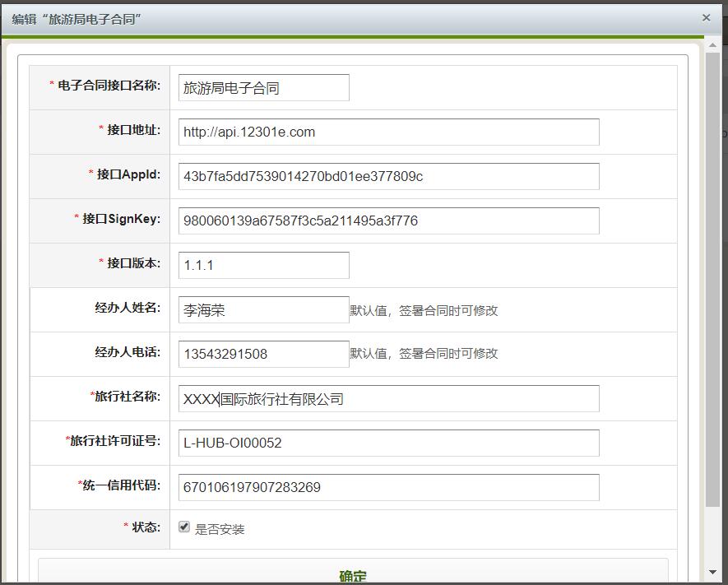Toggle the 是否安装 checkbox
This screenshot has width=728, height=585.
pyautogui.click(x=184, y=527)
